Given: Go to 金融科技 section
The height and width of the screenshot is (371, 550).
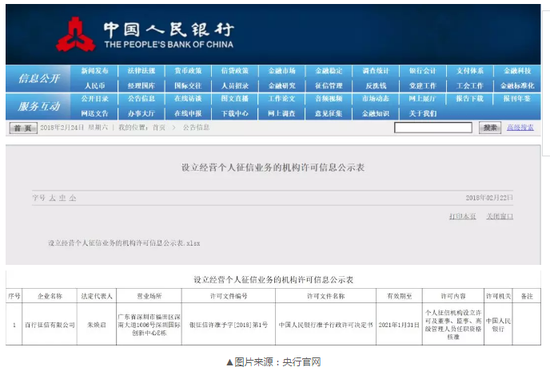Looking at the screenshot, I should [517, 71].
